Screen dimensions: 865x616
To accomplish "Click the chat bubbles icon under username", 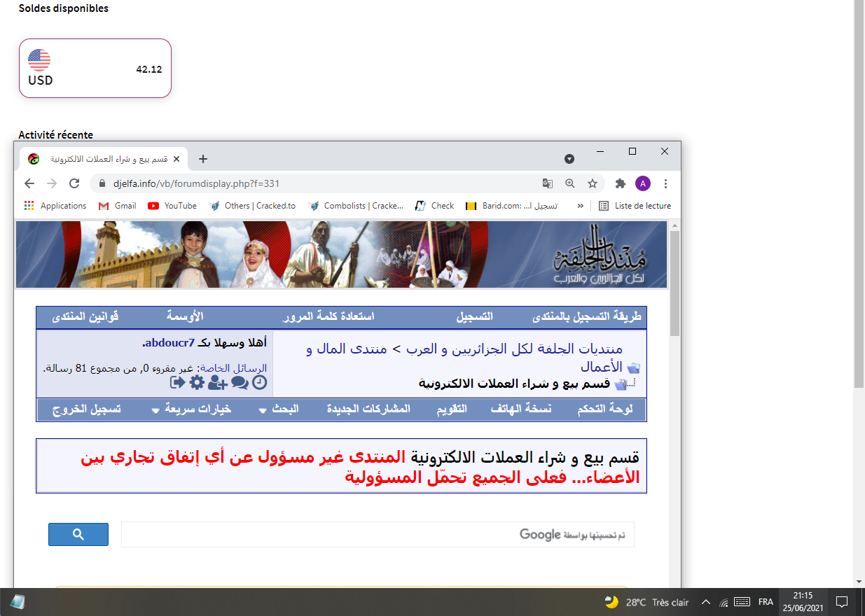I will (x=240, y=382).
